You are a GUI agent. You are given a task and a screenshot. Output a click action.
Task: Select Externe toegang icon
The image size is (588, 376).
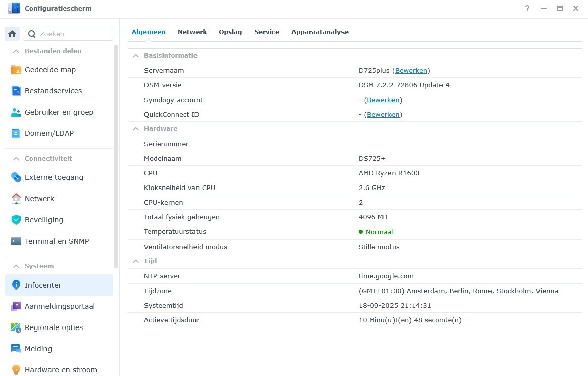coord(16,177)
